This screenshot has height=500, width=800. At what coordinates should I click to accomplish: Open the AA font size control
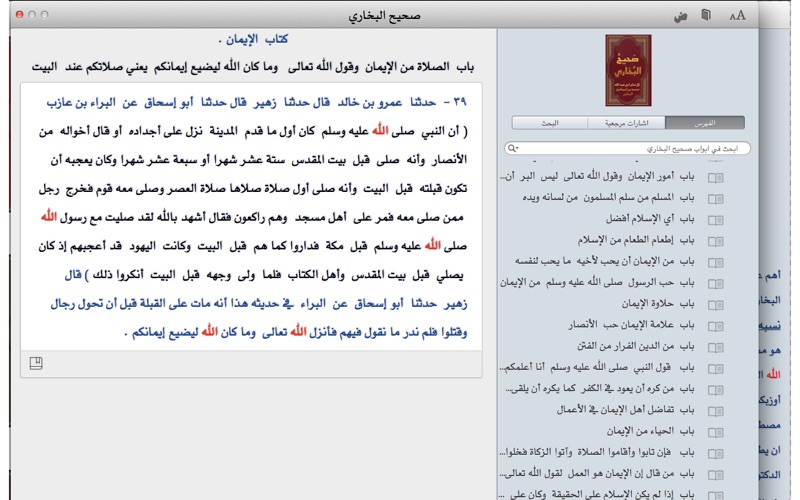737,15
